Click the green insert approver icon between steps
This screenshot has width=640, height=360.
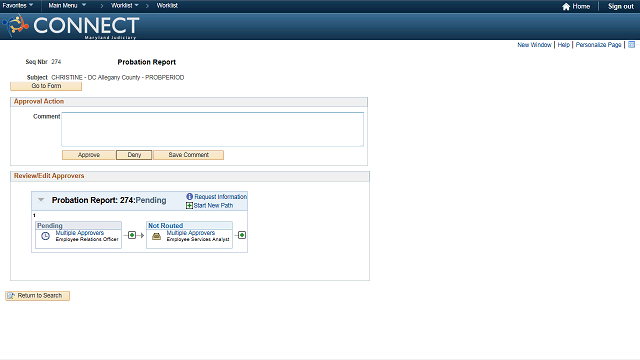tap(132, 235)
